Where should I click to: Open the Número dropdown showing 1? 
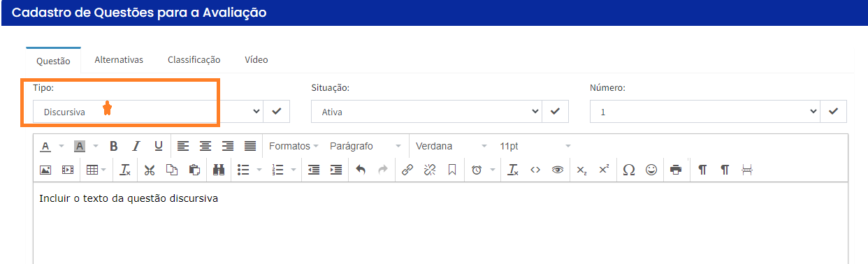point(704,112)
